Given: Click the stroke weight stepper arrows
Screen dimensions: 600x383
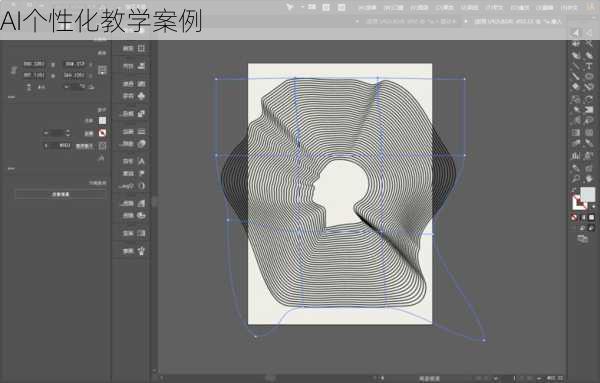Looking at the screenshot, I should [68, 133].
